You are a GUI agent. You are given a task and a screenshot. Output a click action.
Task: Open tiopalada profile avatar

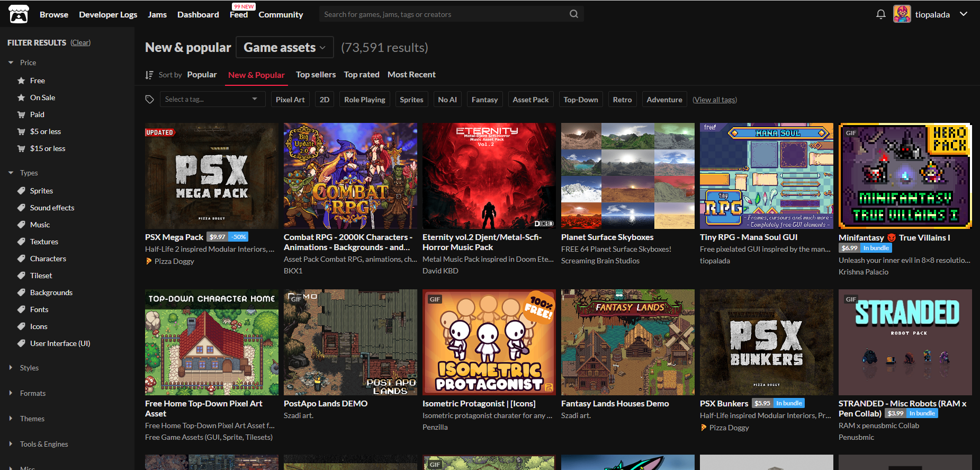[x=902, y=14]
